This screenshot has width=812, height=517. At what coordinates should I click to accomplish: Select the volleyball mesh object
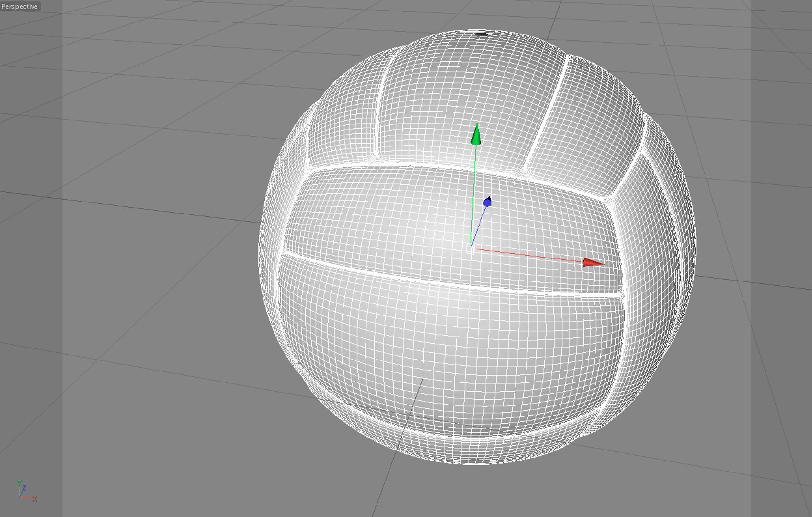(477, 247)
